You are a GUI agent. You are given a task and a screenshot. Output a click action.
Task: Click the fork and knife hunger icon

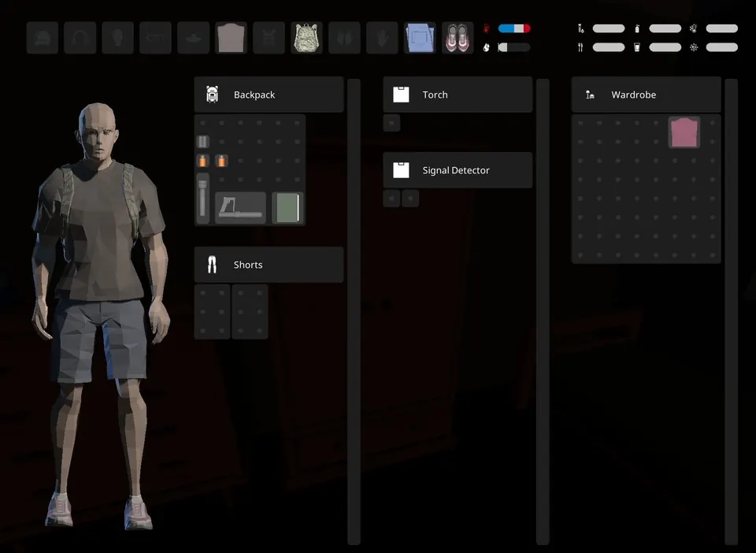(580, 47)
